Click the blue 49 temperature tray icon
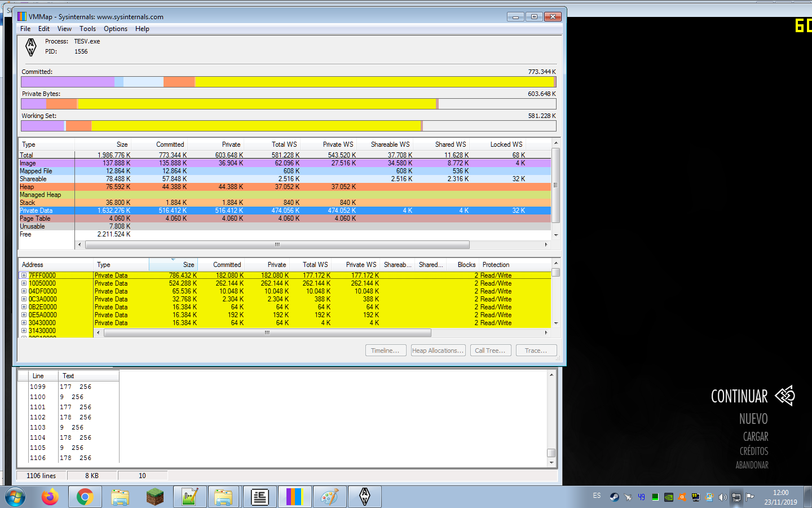This screenshot has height=508, width=812. click(x=641, y=497)
